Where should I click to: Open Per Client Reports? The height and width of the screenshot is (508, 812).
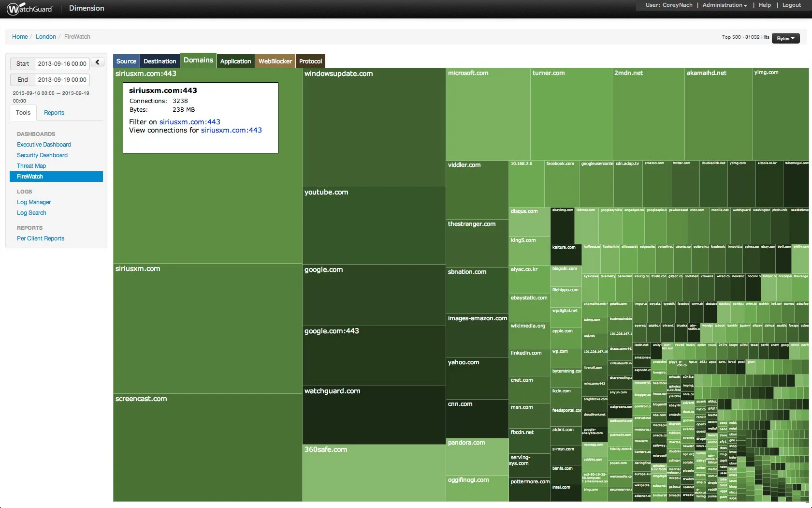coord(41,239)
